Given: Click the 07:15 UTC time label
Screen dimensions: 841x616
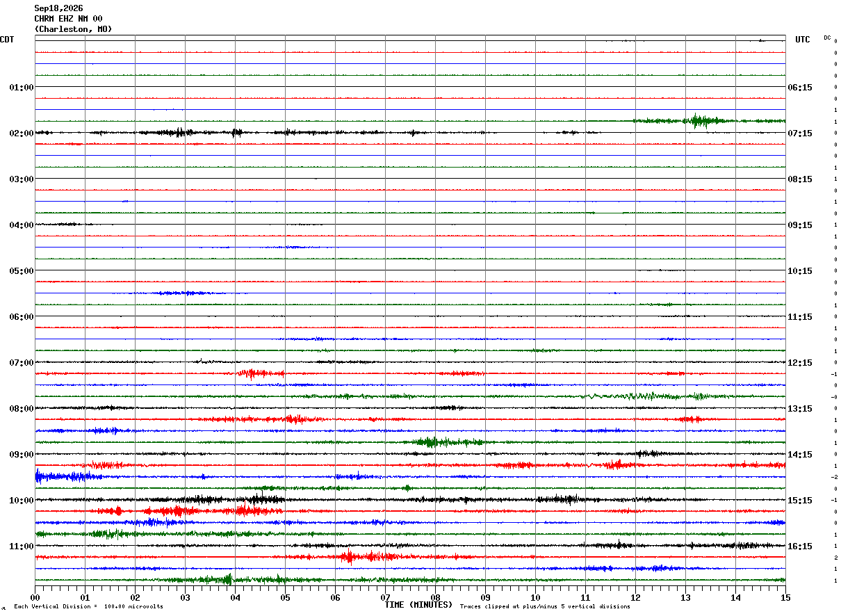Looking at the screenshot, I should (x=800, y=133).
